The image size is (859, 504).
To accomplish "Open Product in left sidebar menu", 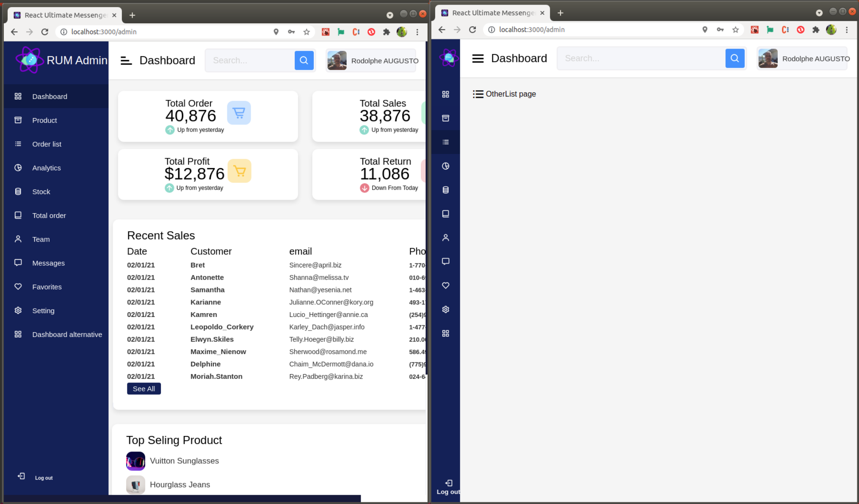I will 44,120.
